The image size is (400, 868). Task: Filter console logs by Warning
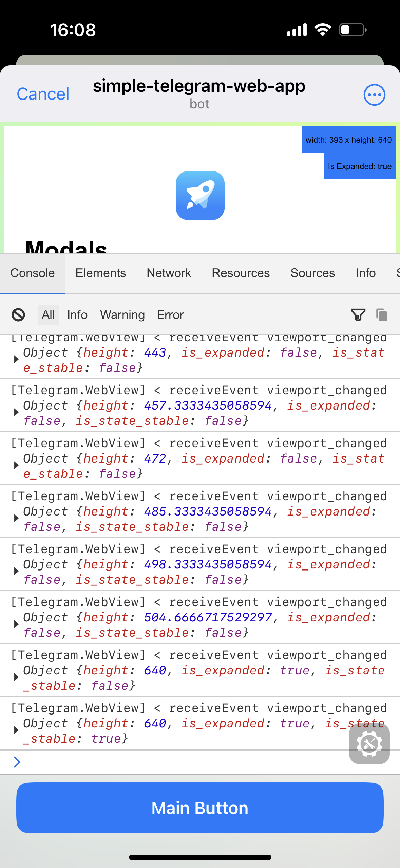point(122,315)
